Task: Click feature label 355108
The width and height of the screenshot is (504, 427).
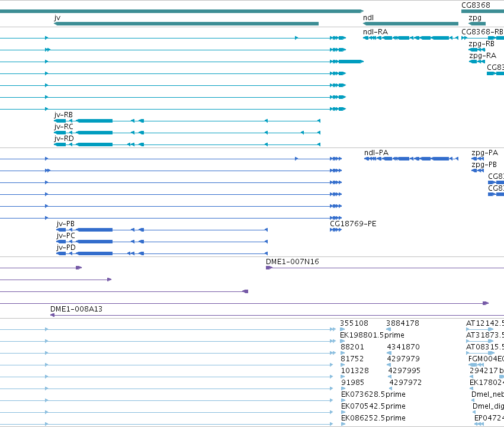Action: [x=354, y=323]
